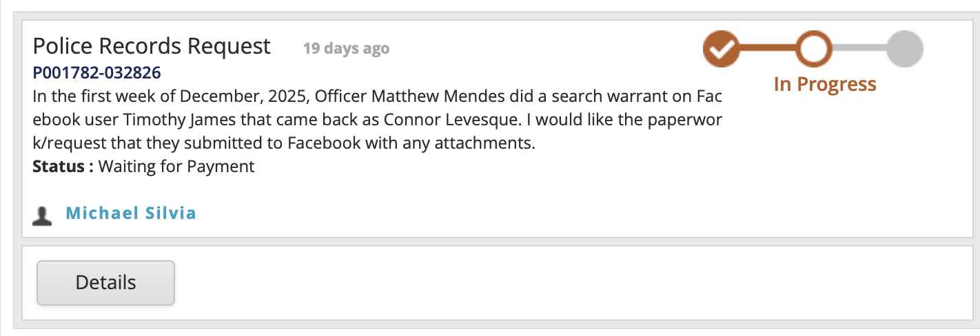Open reference number P001782-032826
The image size is (980, 336).
pos(96,73)
